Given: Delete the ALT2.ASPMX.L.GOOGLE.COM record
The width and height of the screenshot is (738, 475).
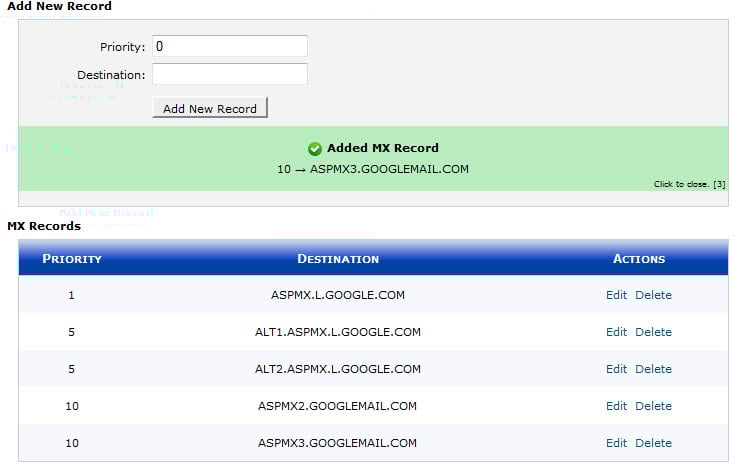Looking at the screenshot, I should (653, 369).
